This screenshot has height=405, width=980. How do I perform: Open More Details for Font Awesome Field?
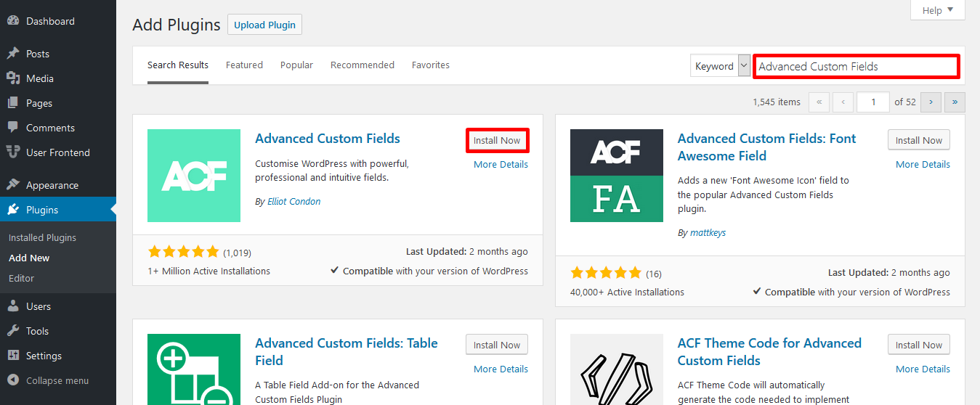(923, 165)
